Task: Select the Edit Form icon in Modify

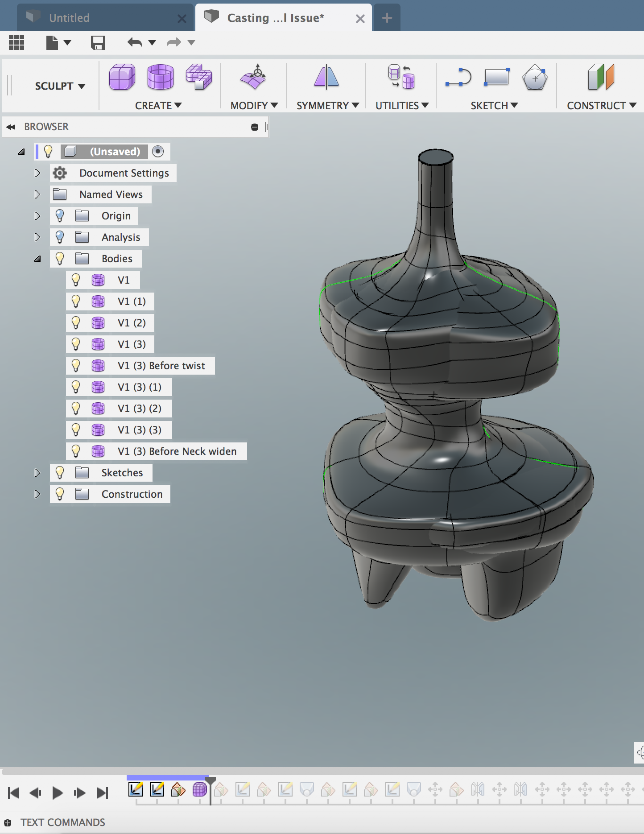Action: pos(253,77)
